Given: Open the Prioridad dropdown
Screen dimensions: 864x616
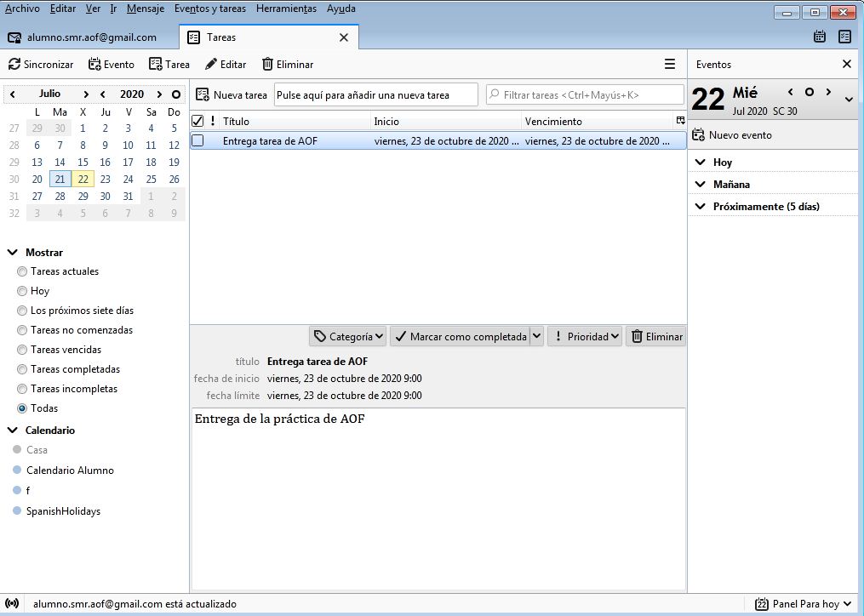Looking at the screenshot, I should tap(585, 337).
